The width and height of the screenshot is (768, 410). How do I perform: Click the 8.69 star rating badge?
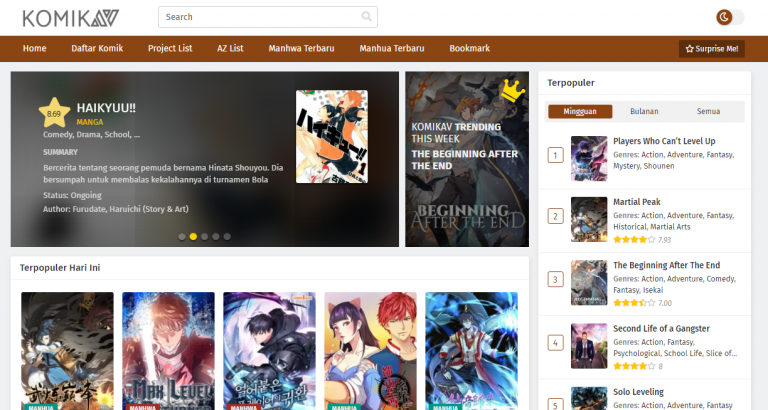[54, 113]
